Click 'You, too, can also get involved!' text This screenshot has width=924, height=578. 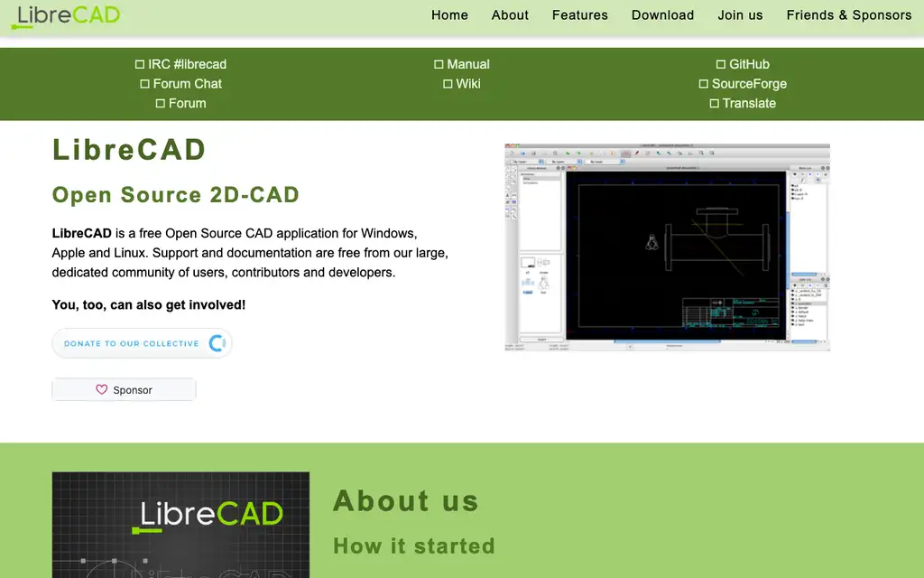click(149, 305)
